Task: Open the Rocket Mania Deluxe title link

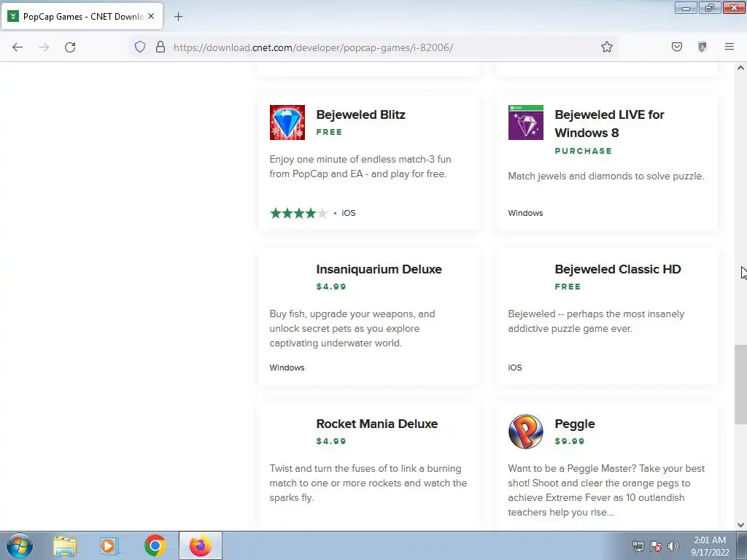Action: tap(377, 424)
